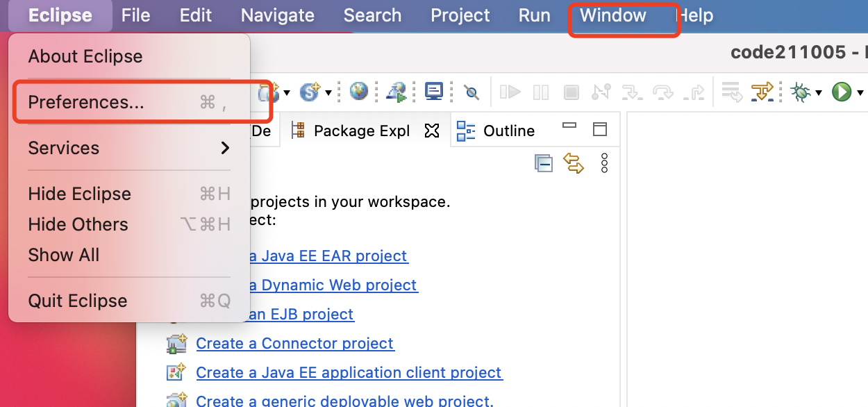
Task: Click Create a Dynamic Web project link
Action: (x=333, y=285)
